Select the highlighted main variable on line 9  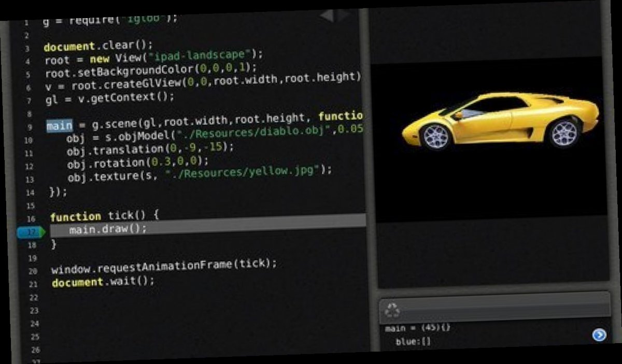59,125
